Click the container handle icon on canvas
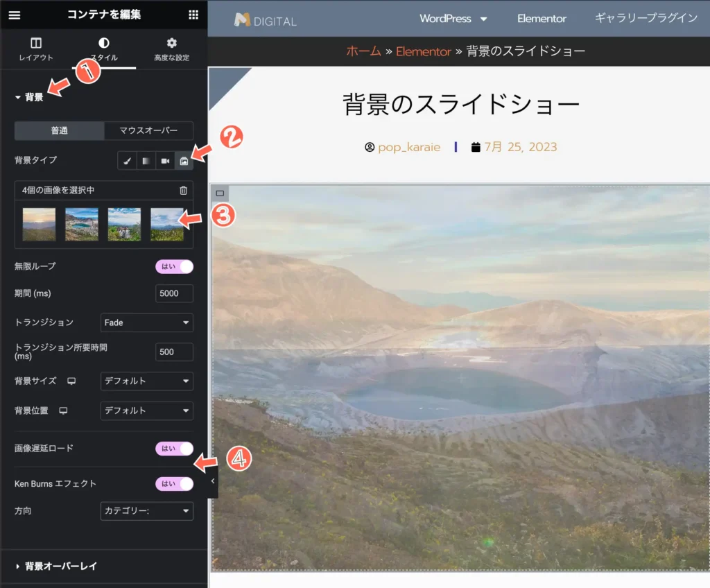The width and height of the screenshot is (710, 588). click(x=220, y=193)
